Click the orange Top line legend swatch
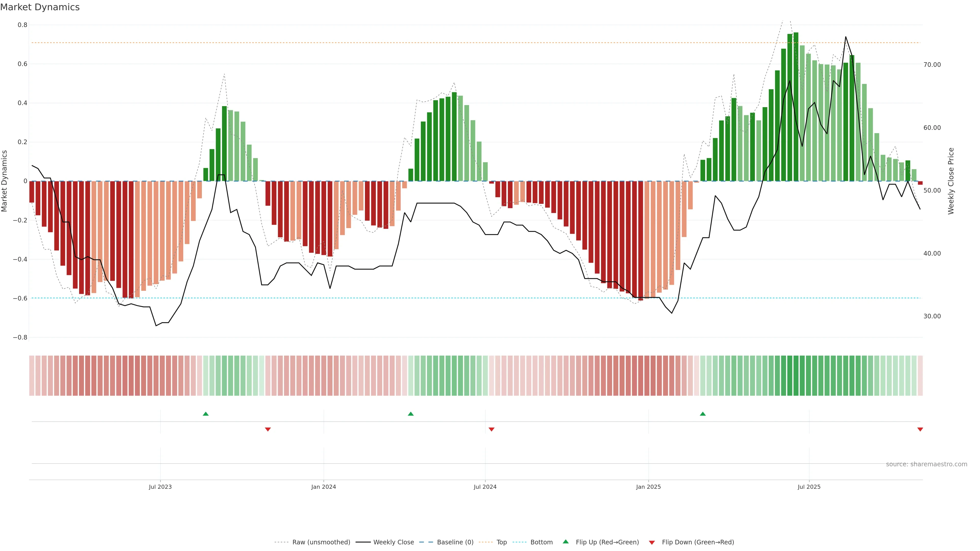Viewport: 980px width, 551px height. point(485,542)
